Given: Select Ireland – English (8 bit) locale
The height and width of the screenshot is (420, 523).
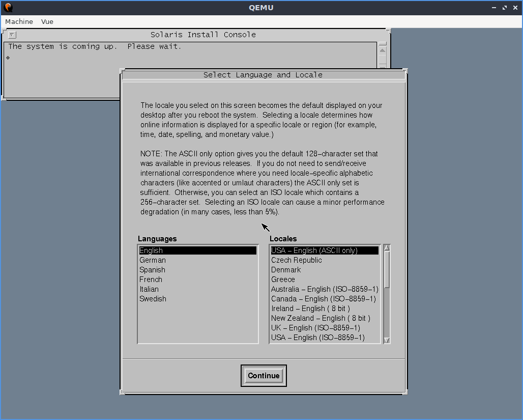Looking at the screenshot, I should 325,309.
